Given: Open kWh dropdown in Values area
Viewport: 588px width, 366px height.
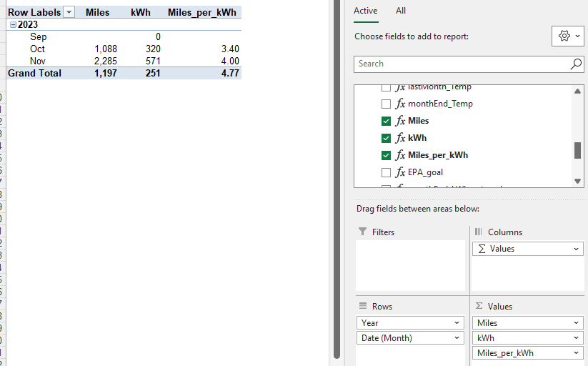Looking at the screenshot, I should [576, 338].
